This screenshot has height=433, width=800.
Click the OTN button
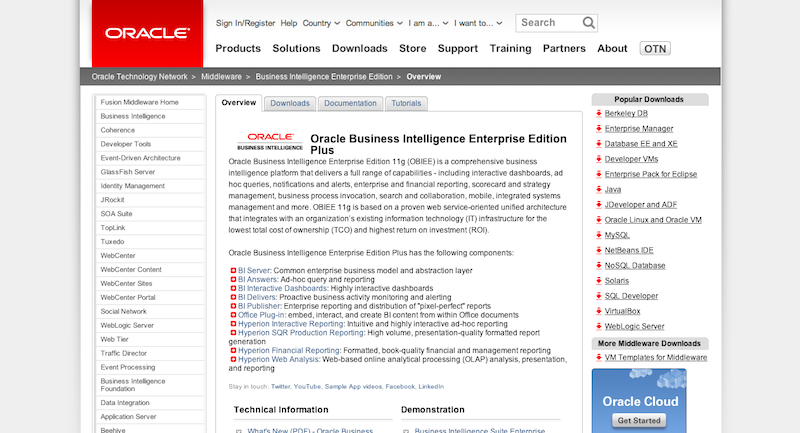click(x=655, y=48)
